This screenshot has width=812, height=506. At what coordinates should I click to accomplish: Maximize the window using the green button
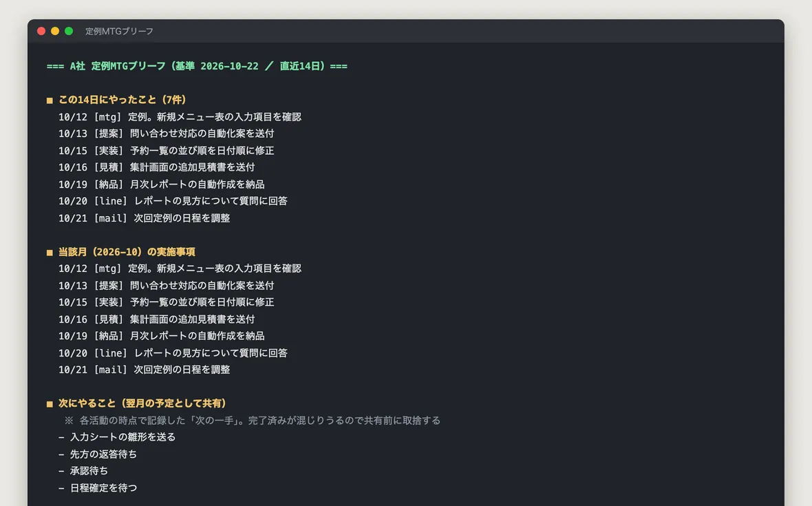pos(69,31)
